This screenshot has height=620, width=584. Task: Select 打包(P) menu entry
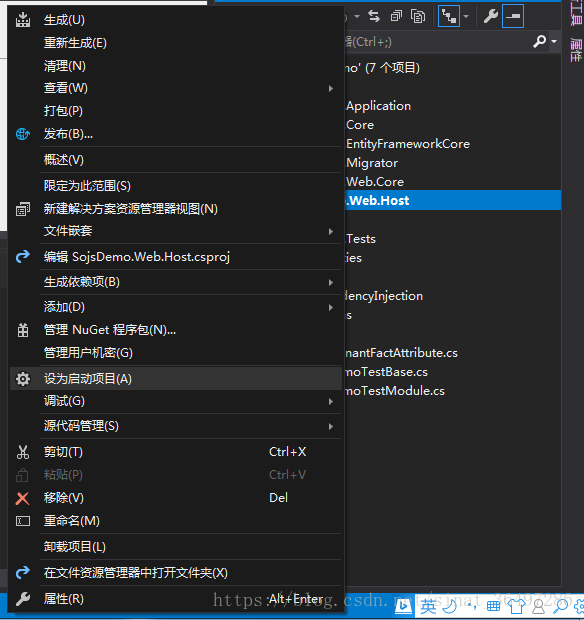pyautogui.click(x=176, y=111)
